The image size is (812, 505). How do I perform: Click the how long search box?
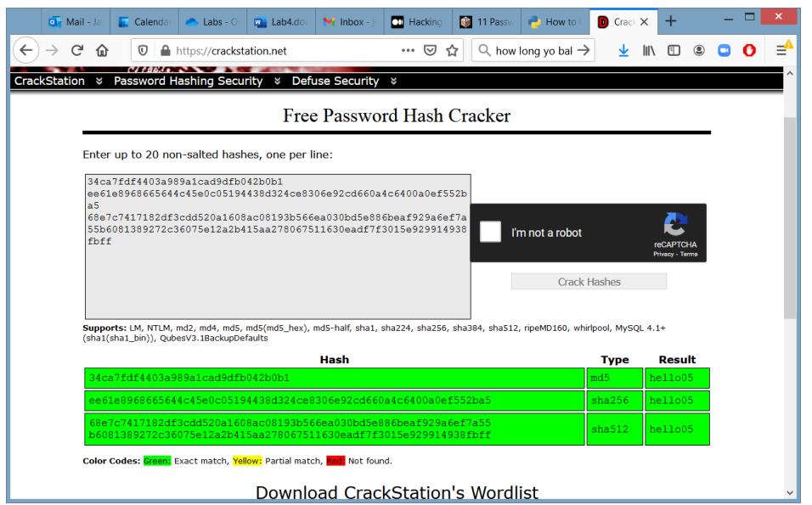pyautogui.click(x=533, y=51)
